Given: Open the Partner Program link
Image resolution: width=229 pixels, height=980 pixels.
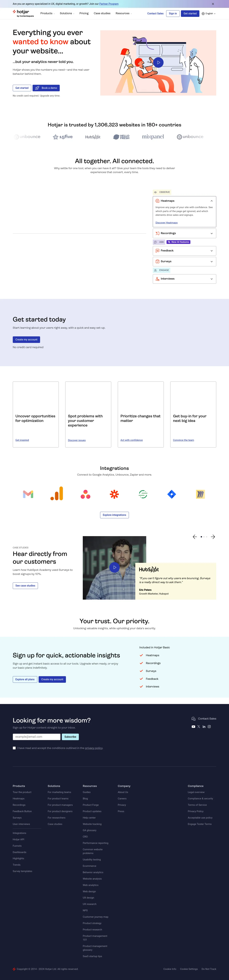Looking at the screenshot, I should point(109,4).
